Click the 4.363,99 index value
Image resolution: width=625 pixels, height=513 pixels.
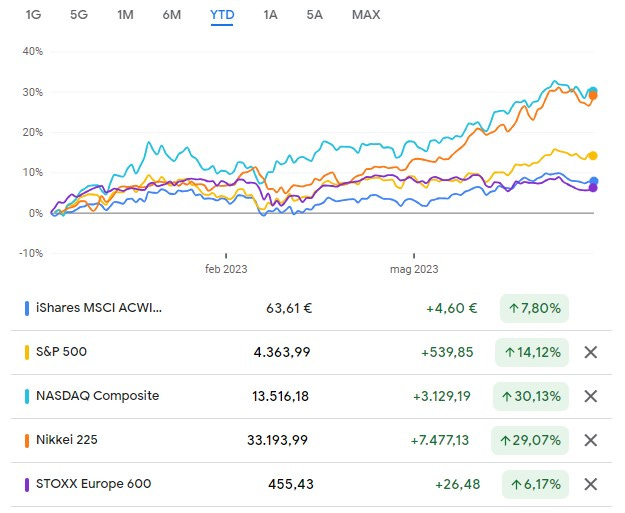(282, 352)
